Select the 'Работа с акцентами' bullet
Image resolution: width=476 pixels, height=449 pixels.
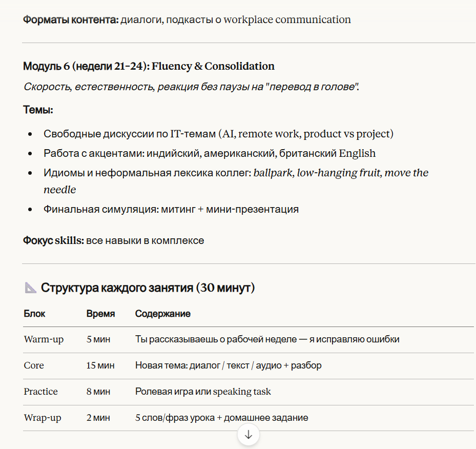pos(210,153)
